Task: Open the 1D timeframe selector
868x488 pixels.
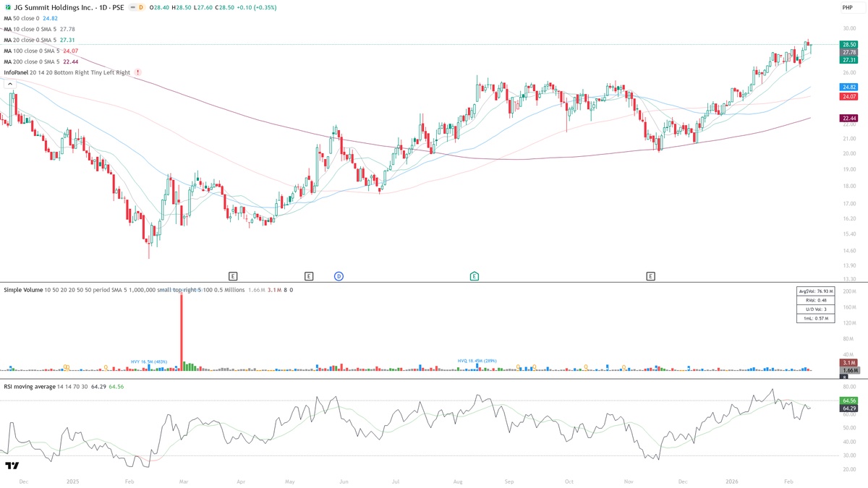Action: [x=102, y=7]
